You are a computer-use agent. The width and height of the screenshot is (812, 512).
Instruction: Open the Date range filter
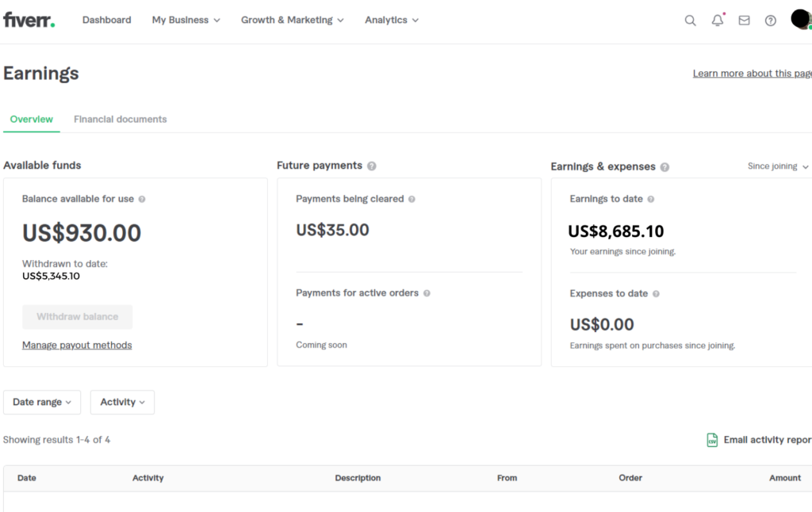(x=42, y=403)
